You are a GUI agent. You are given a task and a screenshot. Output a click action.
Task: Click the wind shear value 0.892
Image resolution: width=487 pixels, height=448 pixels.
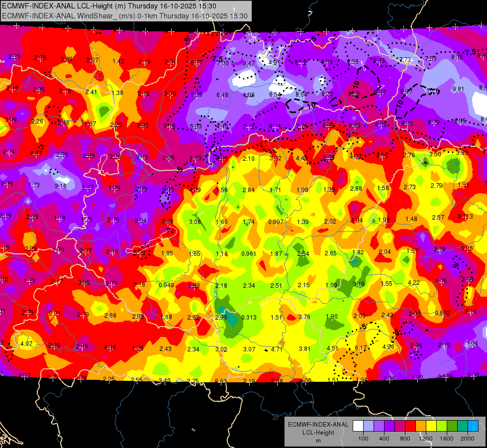tap(442, 313)
